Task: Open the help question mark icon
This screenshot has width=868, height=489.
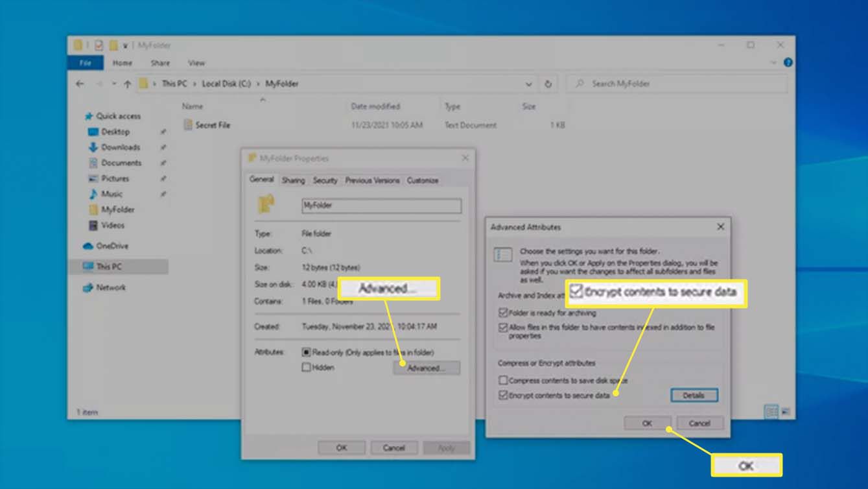Action: pyautogui.click(x=788, y=63)
